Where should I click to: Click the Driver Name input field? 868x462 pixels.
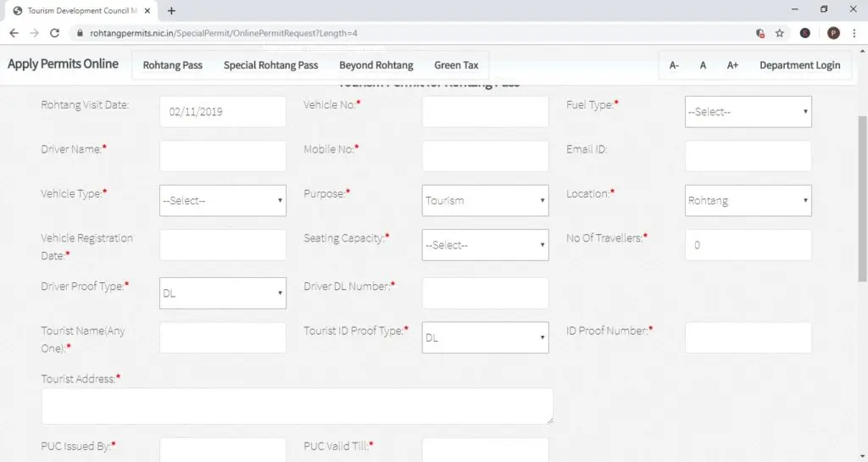pos(223,156)
